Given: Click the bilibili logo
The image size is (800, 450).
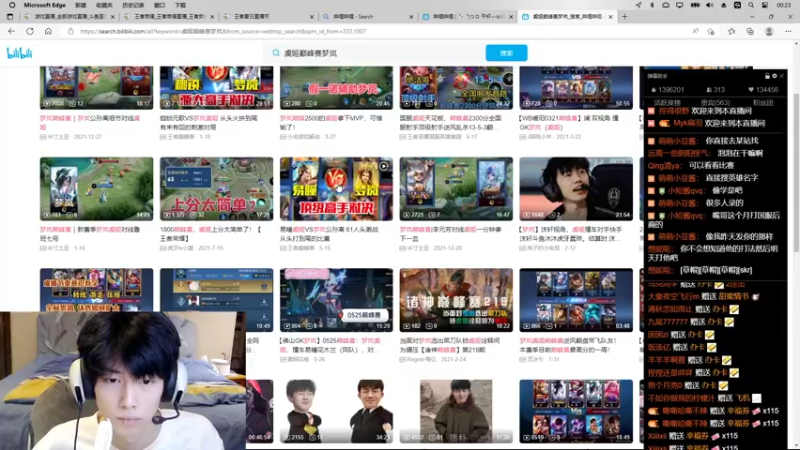Looking at the screenshot, I should pos(19,53).
